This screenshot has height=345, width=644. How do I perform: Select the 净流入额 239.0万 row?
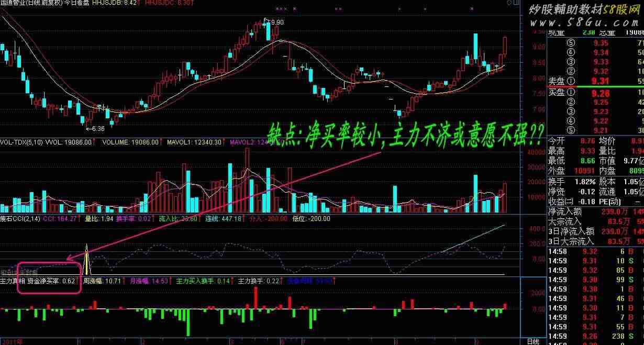[595, 212]
